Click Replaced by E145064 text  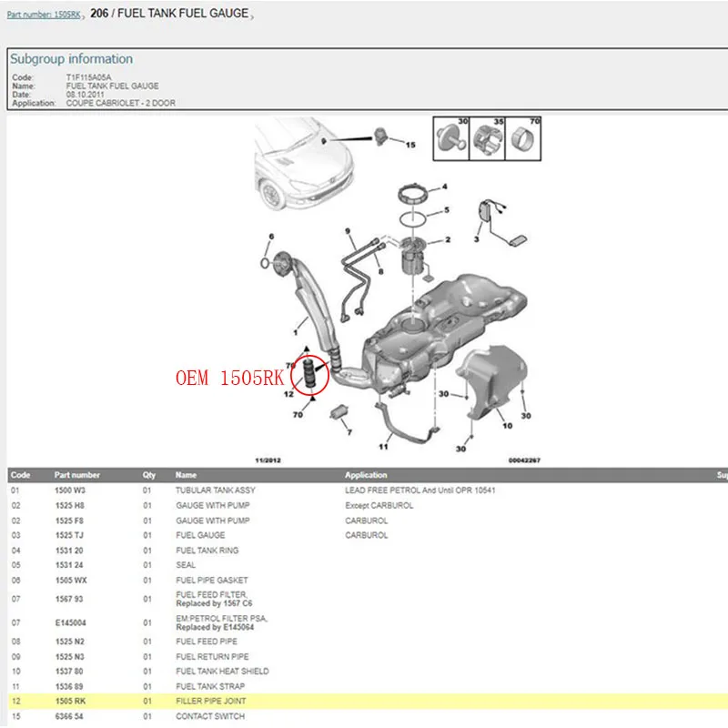215,627
